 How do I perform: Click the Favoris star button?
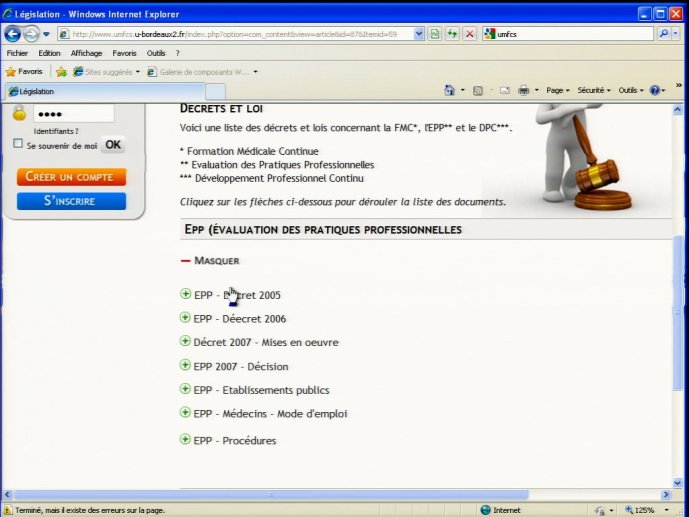[25, 72]
